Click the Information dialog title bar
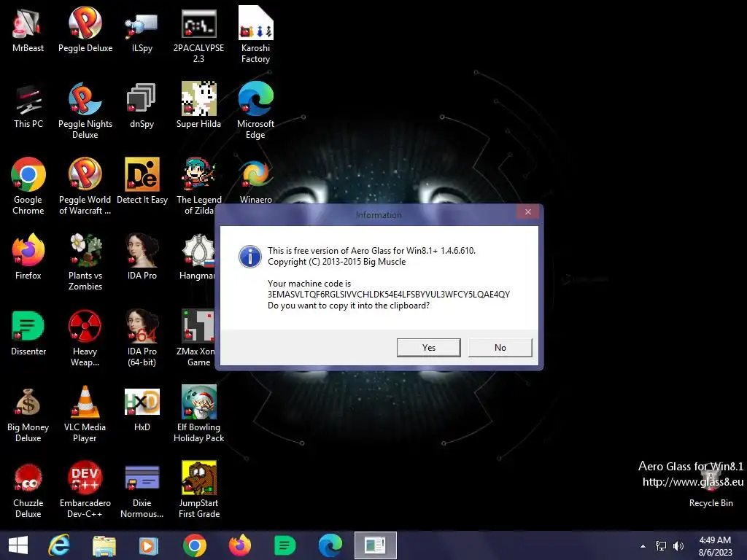This screenshot has width=747, height=560. pos(379,215)
